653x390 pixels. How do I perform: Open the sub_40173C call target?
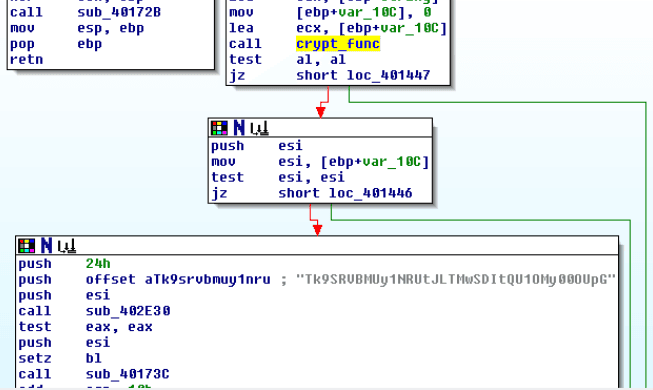(x=127, y=374)
